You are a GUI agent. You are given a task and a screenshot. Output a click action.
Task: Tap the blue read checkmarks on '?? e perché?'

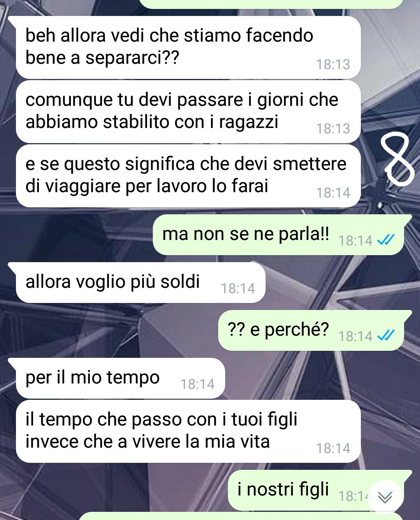tap(386, 336)
